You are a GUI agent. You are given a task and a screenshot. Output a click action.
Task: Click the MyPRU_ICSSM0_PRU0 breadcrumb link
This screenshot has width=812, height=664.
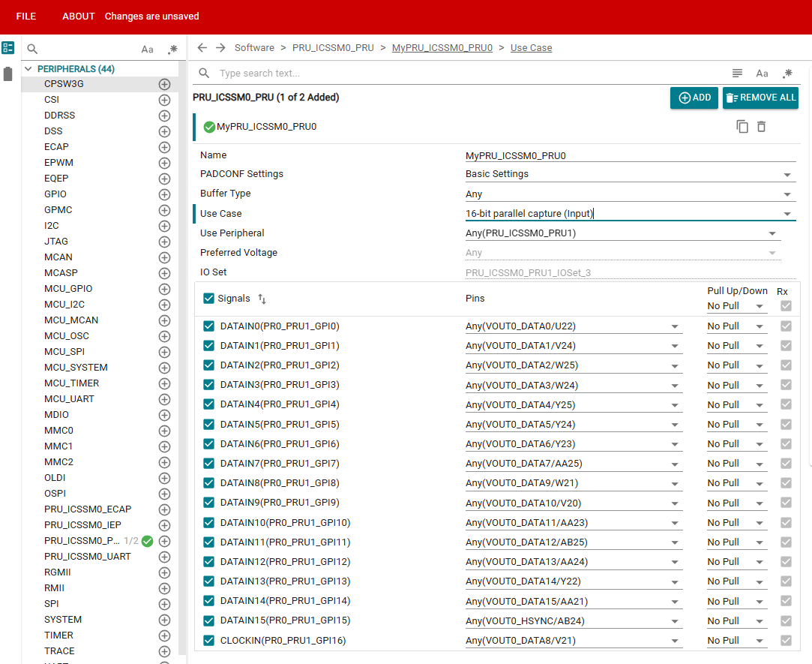pyautogui.click(x=442, y=48)
